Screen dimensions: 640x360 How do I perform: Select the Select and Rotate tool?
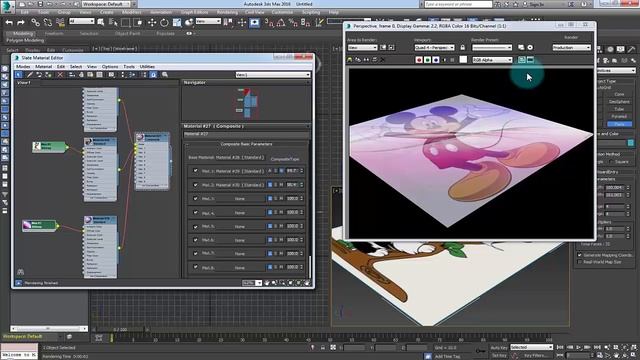pyautogui.click(x=164, y=23)
